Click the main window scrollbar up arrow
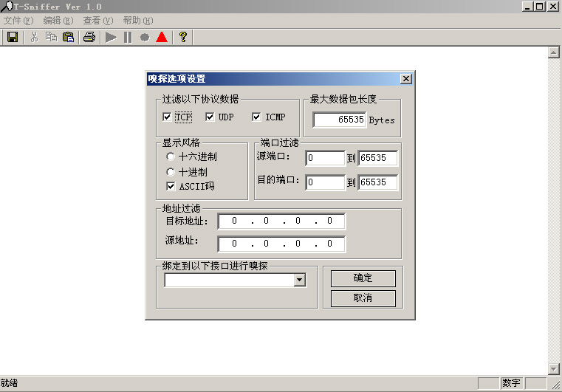Image resolution: width=562 pixels, height=392 pixels. (x=553, y=52)
